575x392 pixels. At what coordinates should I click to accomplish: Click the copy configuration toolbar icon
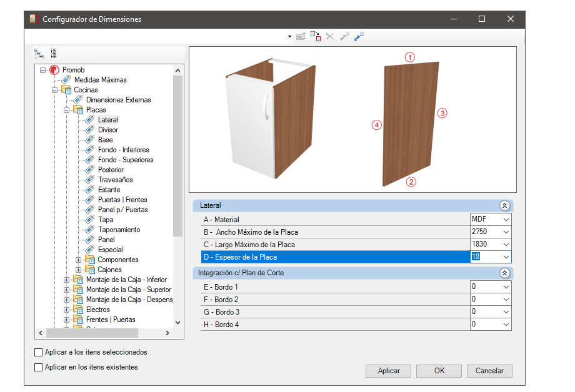316,36
